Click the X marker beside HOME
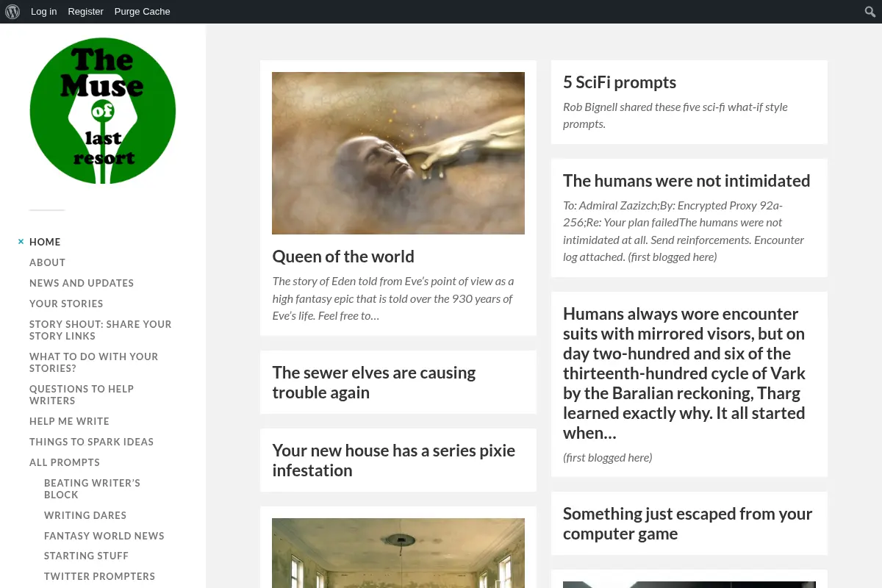 tap(21, 242)
